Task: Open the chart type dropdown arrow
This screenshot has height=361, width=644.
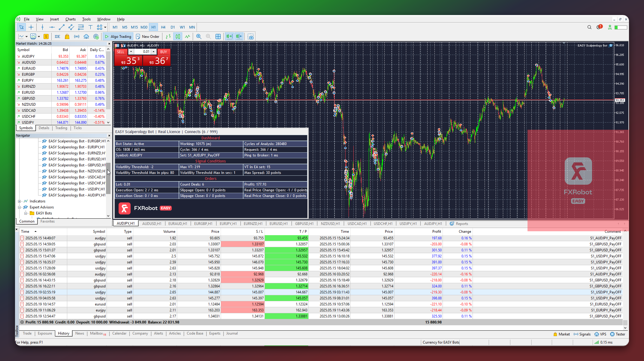Action: tap(26, 37)
